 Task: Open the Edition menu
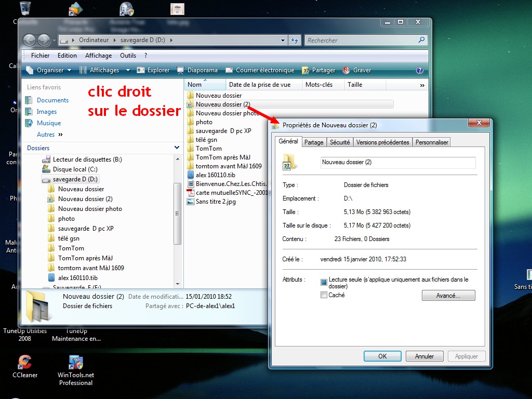[67, 56]
